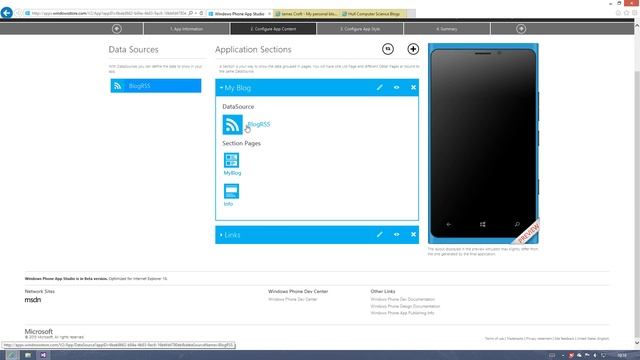The image size is (640, 360).
Task: Click the browser favorites star icon
Action: pyautogui.click(x=627, y=13)
